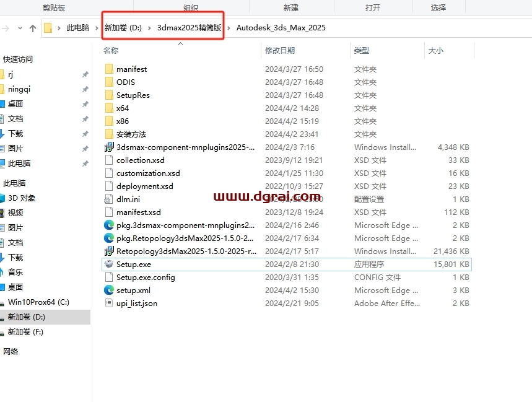Viewport: 532px width, 402px height.
Task: Select 新加卷 (F:) drive in the sidebar
Action: [x=25, y=332]
